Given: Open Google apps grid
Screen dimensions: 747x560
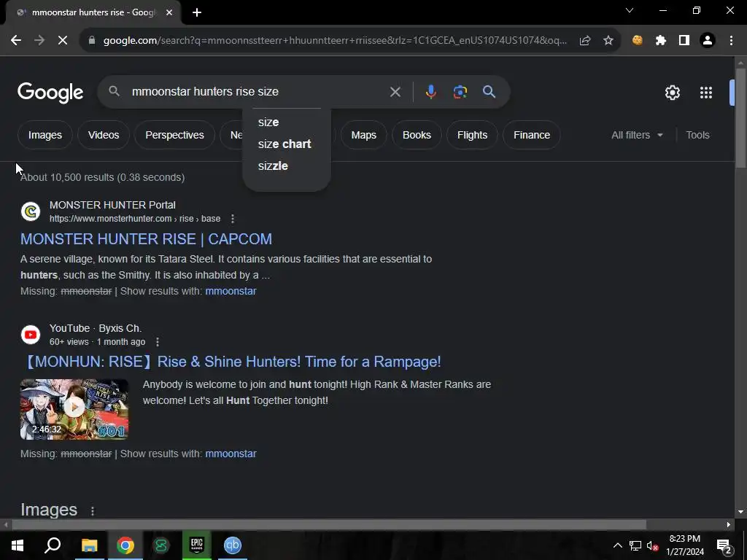Looking at the screenshot, I should click(706, 93).
